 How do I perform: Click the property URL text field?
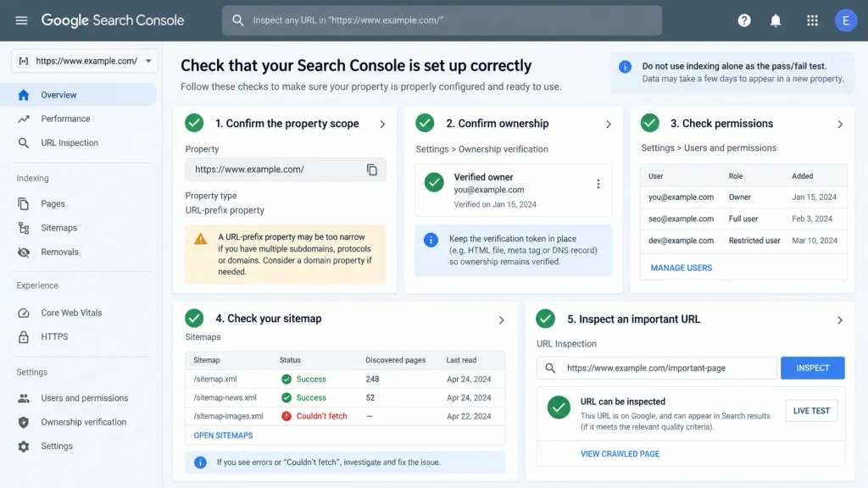(285, 169)
